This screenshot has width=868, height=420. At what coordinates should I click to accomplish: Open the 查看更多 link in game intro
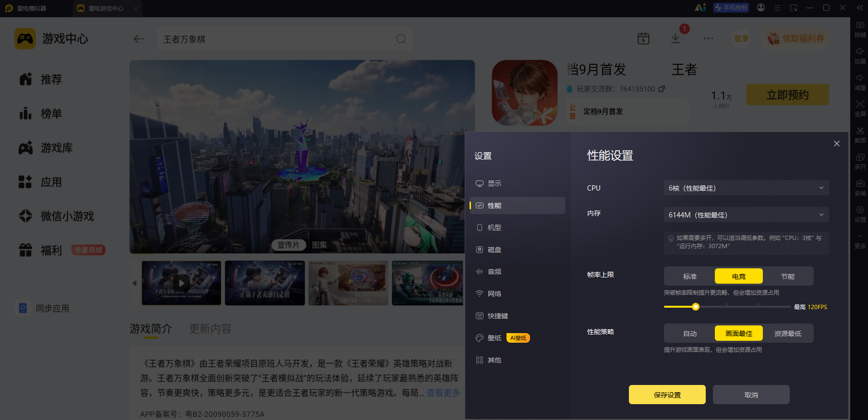click(444, 393)
